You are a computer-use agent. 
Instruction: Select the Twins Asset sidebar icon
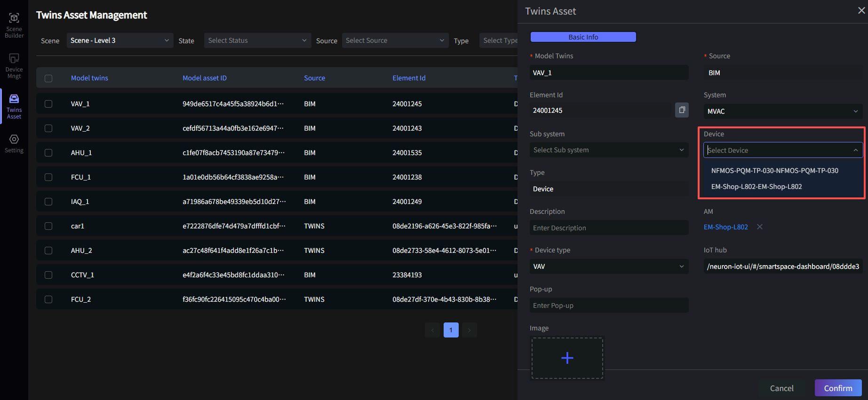point(14,106)
